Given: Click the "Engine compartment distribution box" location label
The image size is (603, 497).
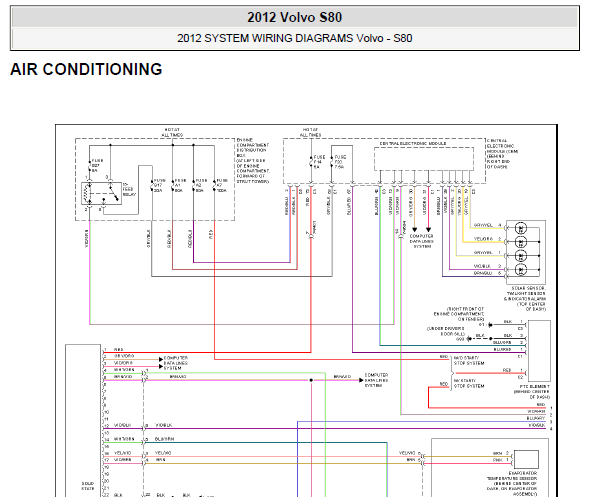Looking at the screenshot, I should 253,160.
